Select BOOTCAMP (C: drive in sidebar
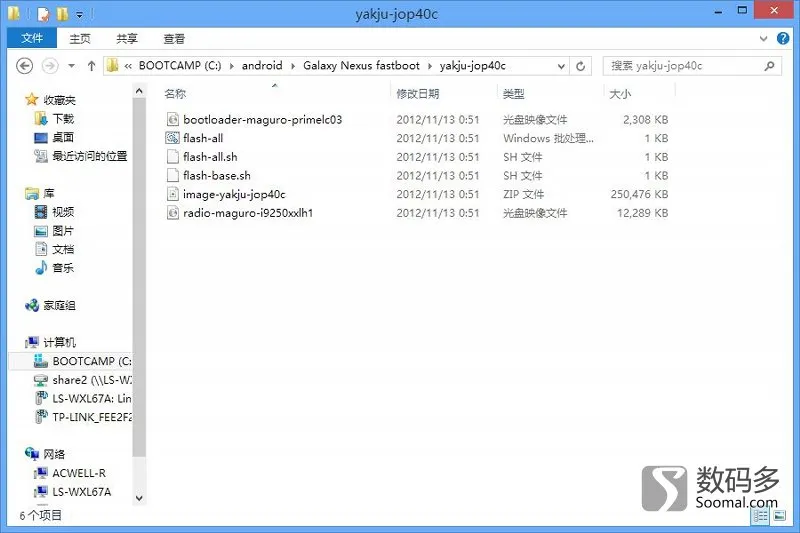The image size is (800, 533). tap(92, 361)
